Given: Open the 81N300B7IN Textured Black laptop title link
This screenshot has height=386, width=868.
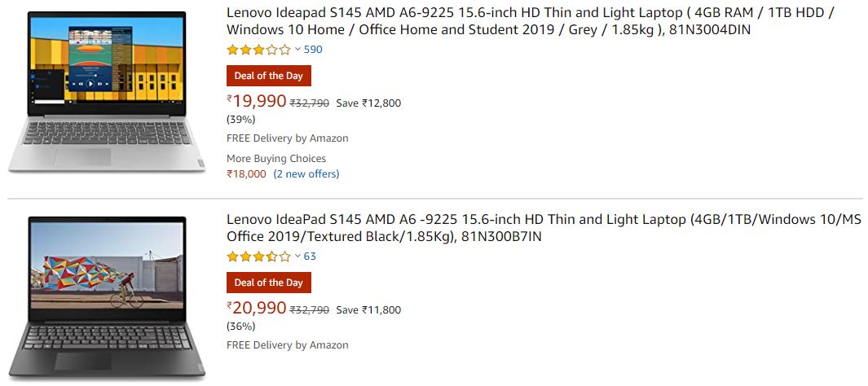Looking at the screenshot, I should 544,228.
